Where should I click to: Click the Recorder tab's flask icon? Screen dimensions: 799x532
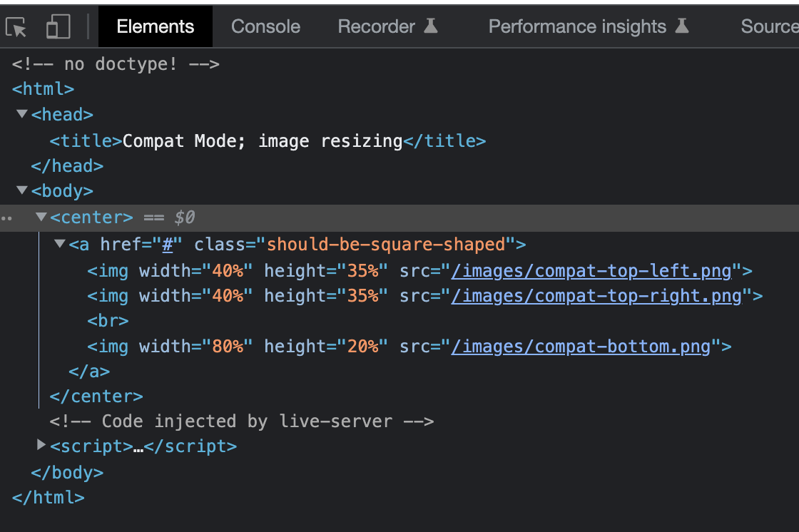(x=431, y=26)
